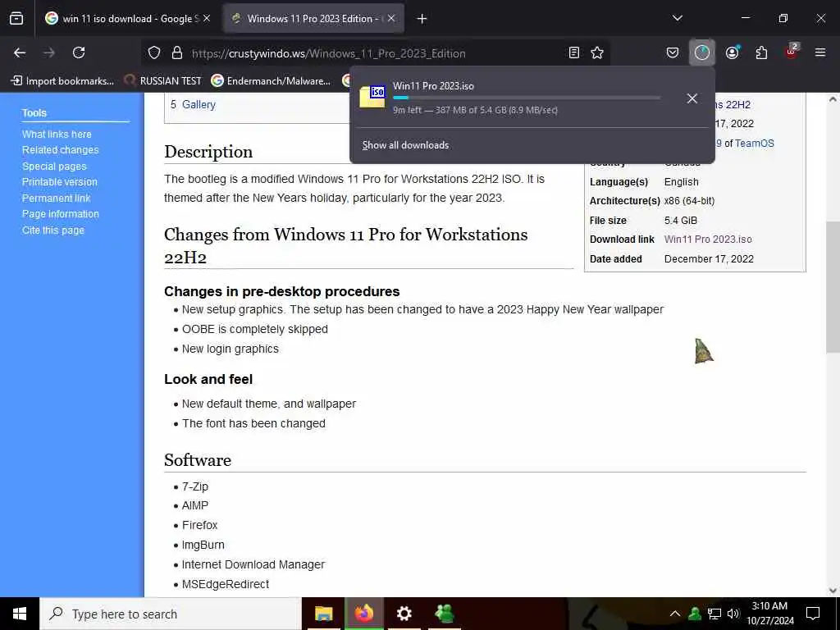Image resolution: width=840 pixels, height=630 pixels.
Task: Click the browser back arrow
Action: point(20,52)
